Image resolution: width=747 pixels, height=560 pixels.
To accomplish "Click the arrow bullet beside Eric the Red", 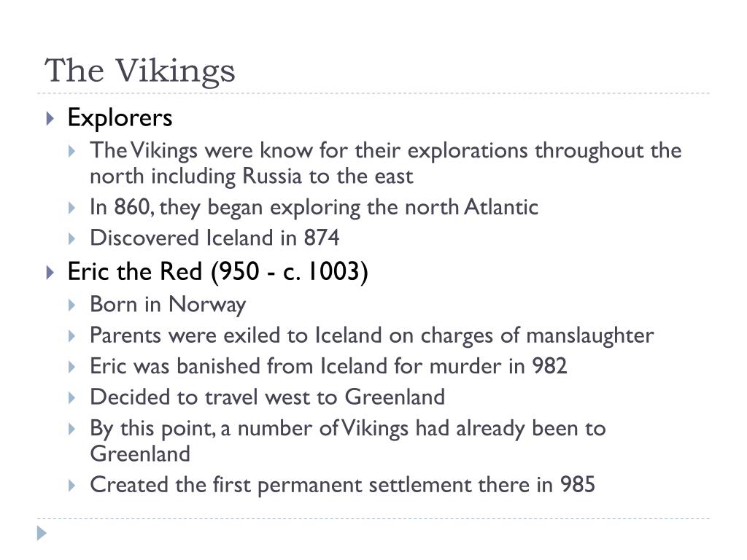I will point(50,273).
